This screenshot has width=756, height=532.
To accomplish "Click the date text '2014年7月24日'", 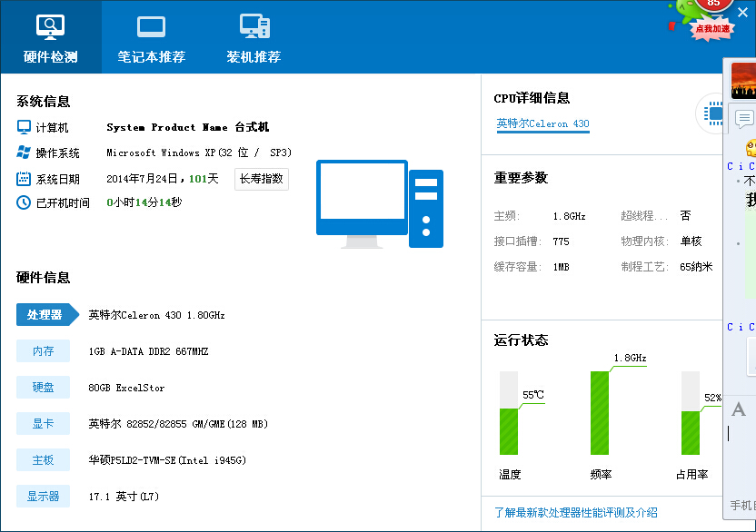I will [143, 179].
